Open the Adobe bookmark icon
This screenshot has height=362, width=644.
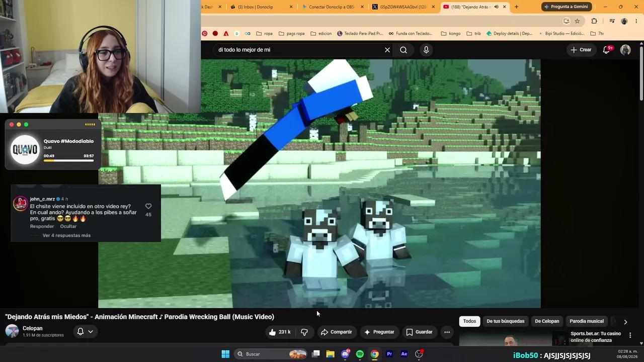pos(226,34)
